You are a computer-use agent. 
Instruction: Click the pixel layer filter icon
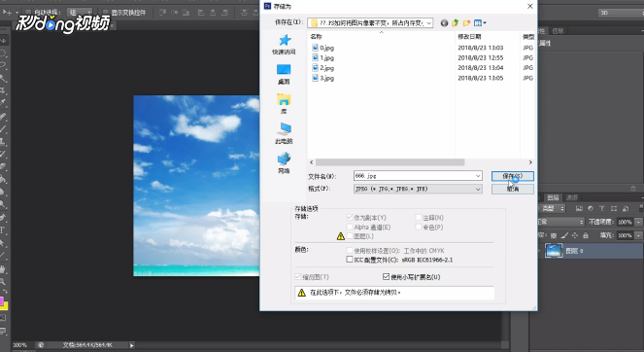click(x=579, y=208)
